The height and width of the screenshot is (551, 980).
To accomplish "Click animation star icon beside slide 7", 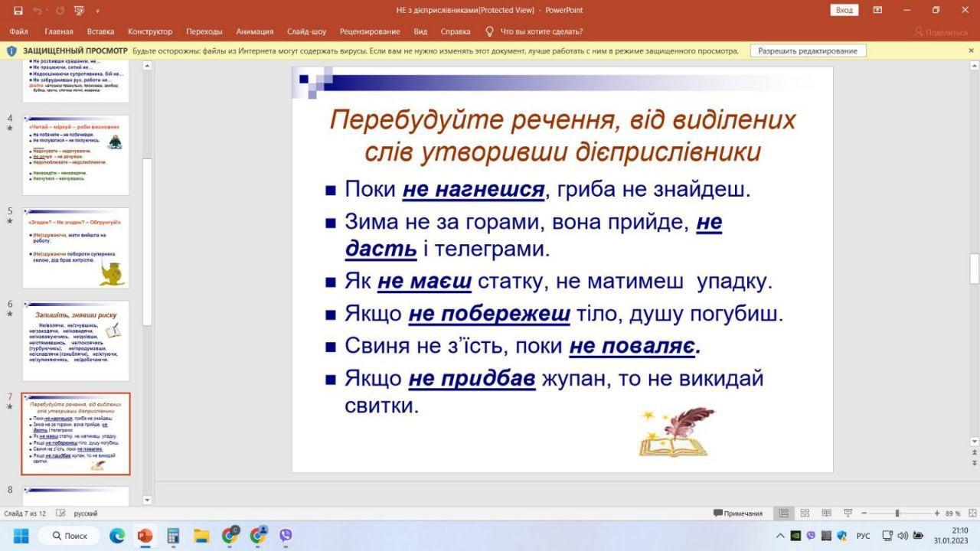I will [x=10, y=407].
